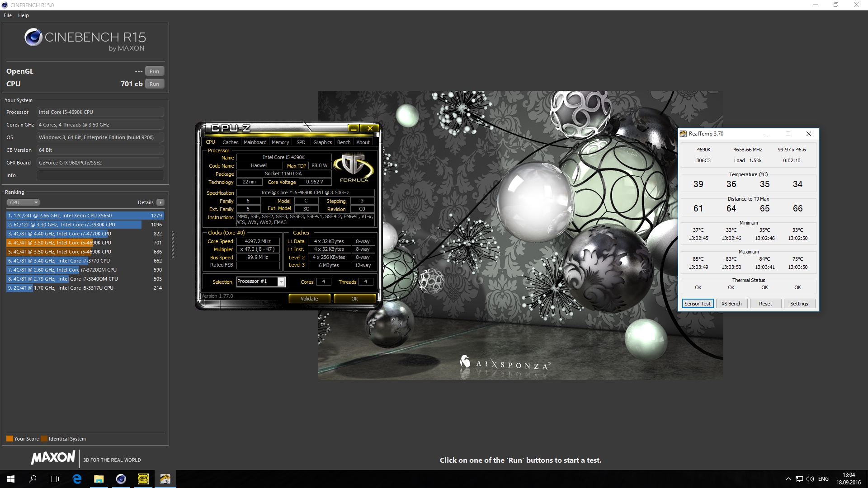Image resolution: width=868 pixels, height=488 pixels.
Task: Show hidden system tray icons
Action: point(788,479)
